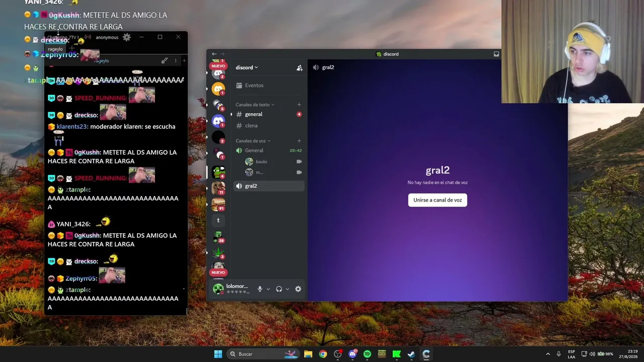Invite people to the discord server
Viewport: 644px width, 362px height.
tap(299, 68)
